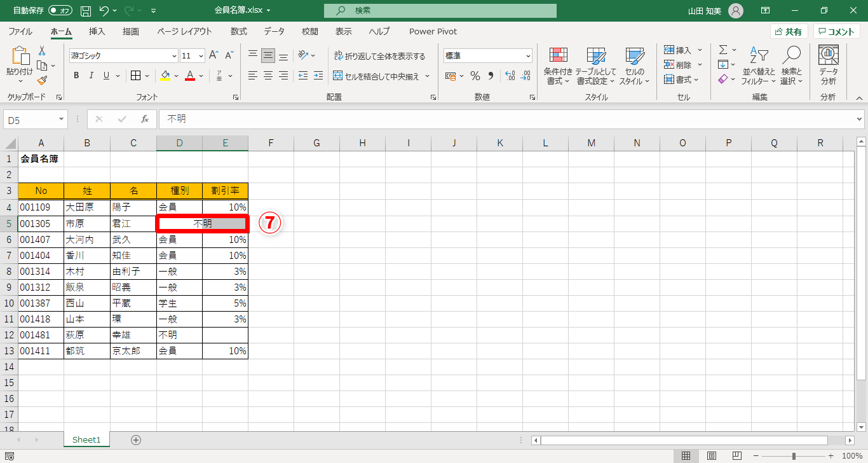Toggle underline formatting
Image resolution: width=868 pixels, height=463 pixels.
(x=106, y=76)
